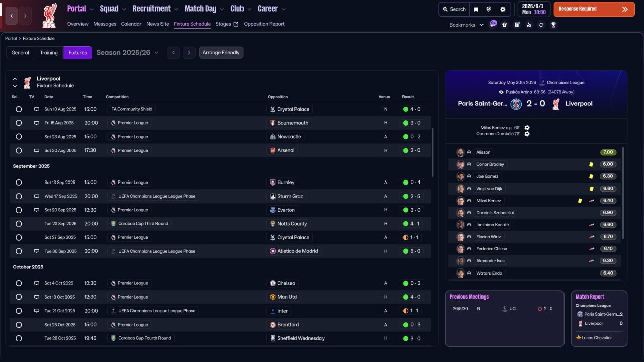Click the browser-style back navigation arrow
Image resolution: width=644 pixels, height=362 pixels.
[11, 16]
